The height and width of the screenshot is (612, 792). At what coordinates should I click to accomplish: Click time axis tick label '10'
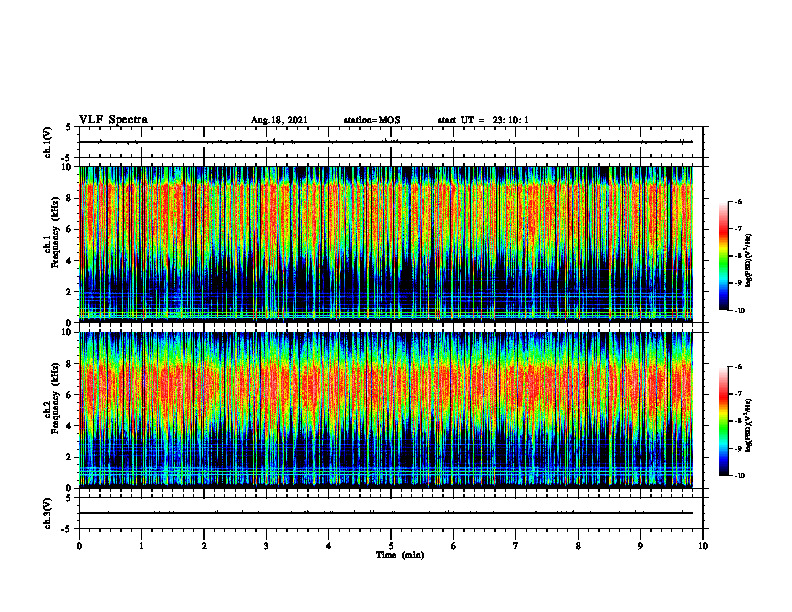click(x=703, y=546)
